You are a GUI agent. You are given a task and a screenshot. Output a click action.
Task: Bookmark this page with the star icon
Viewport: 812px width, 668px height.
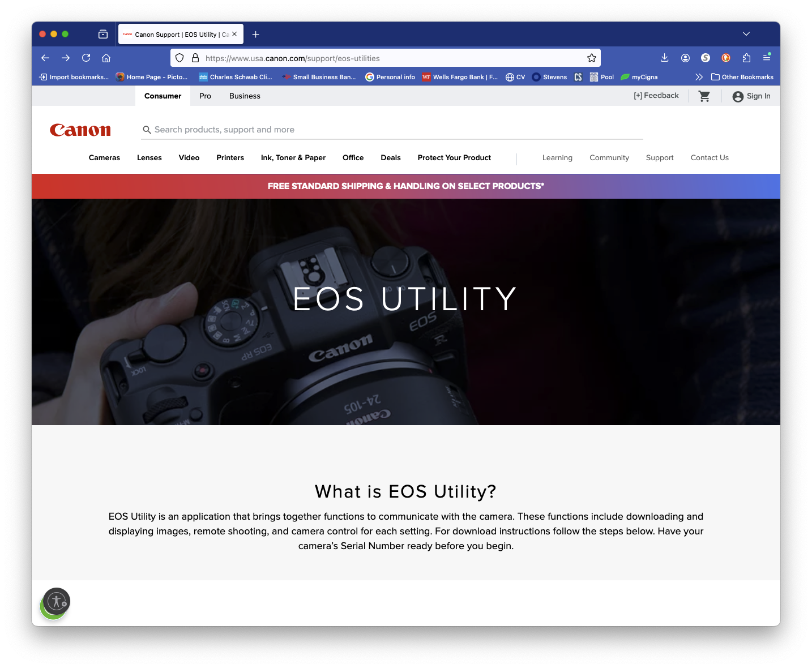click(592, 58)
